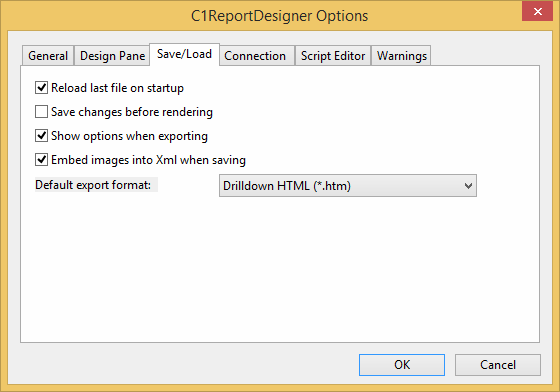This screenshot has width=560, height=392.
Task: Click the Default export format label
Action: coord(93,185)
